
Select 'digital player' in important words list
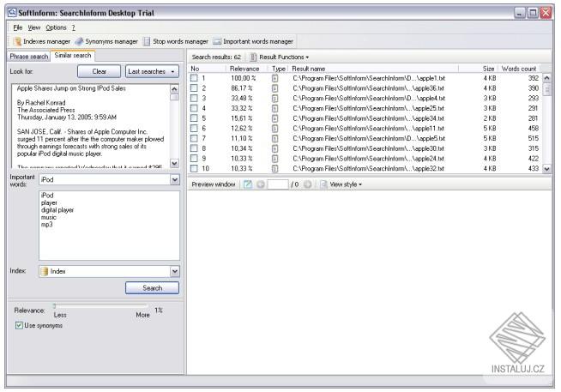tap(57, 210)
